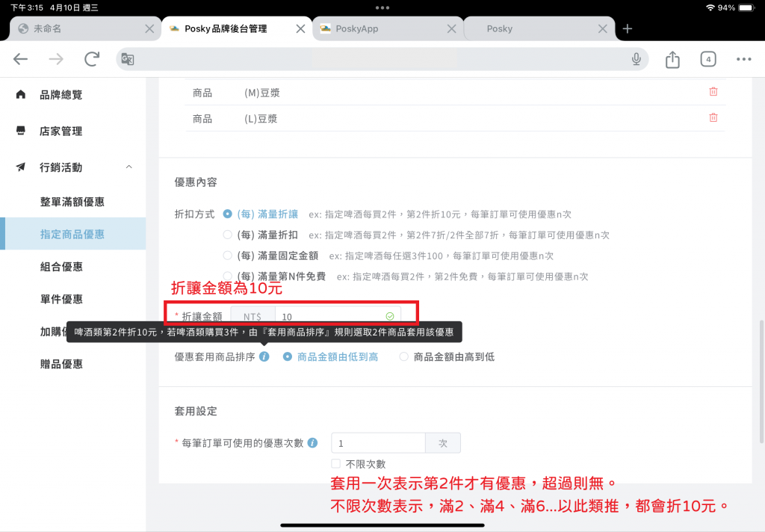Close the PoskyApp tab

452,29
